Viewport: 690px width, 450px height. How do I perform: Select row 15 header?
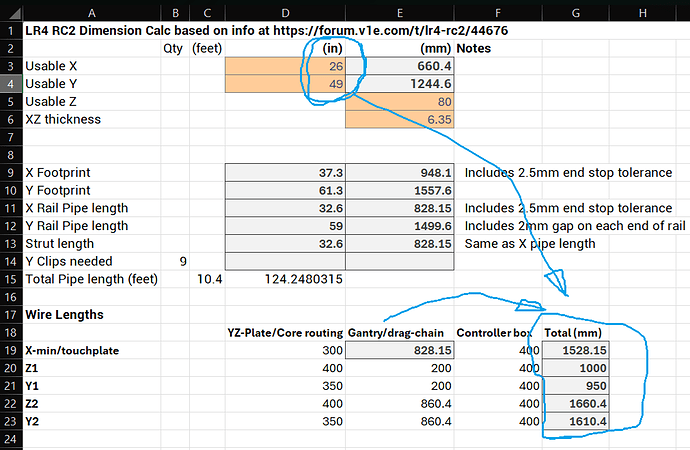(11, 279)
